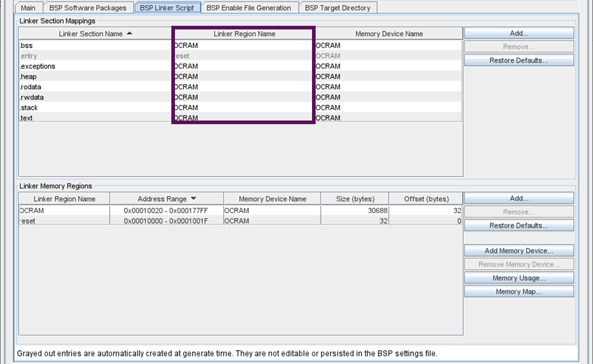
Task: Open the BSP Enable File Generation tab
Action: 249,7
